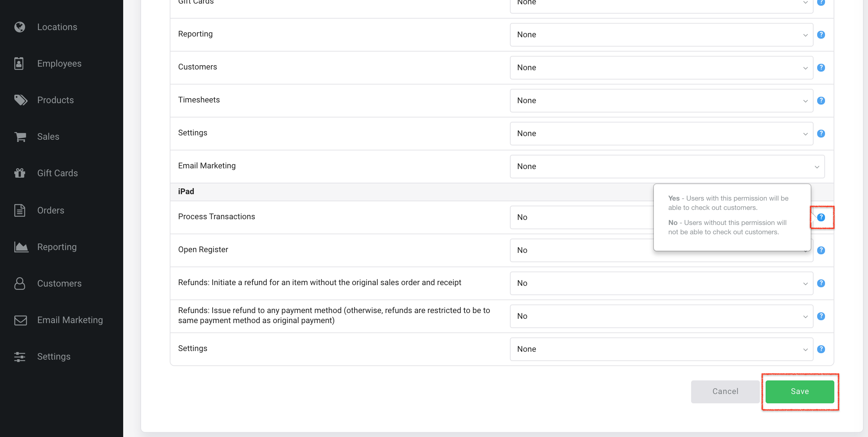Open Sales section in sidebar
Image resolution: width=868 pixels, height=437 pixels.
coord(48,136)
